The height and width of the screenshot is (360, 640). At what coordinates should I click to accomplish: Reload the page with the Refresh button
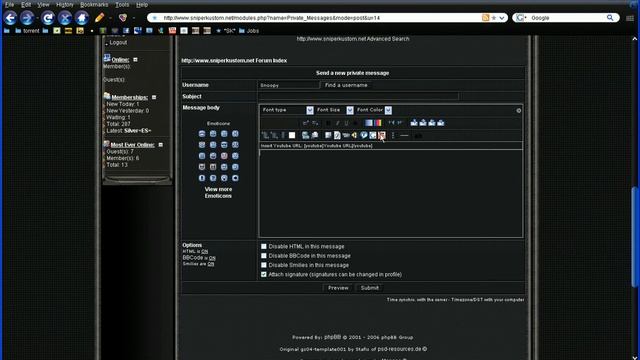tap(48, 18)
